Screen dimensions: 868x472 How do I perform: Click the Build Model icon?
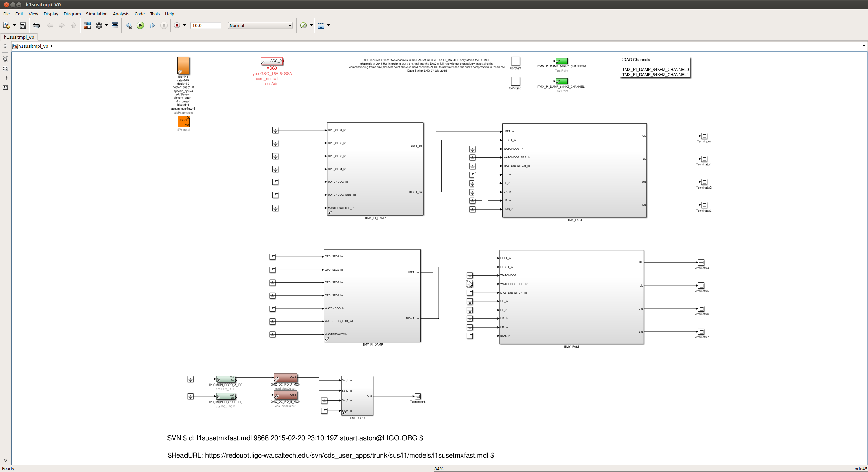tap(321, 25)
